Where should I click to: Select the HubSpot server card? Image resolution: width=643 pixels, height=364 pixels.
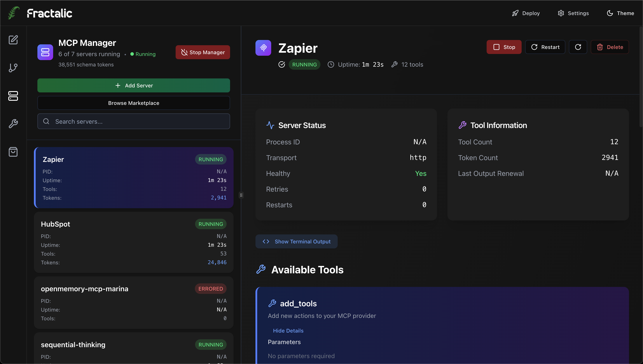(x=134, y=242)
